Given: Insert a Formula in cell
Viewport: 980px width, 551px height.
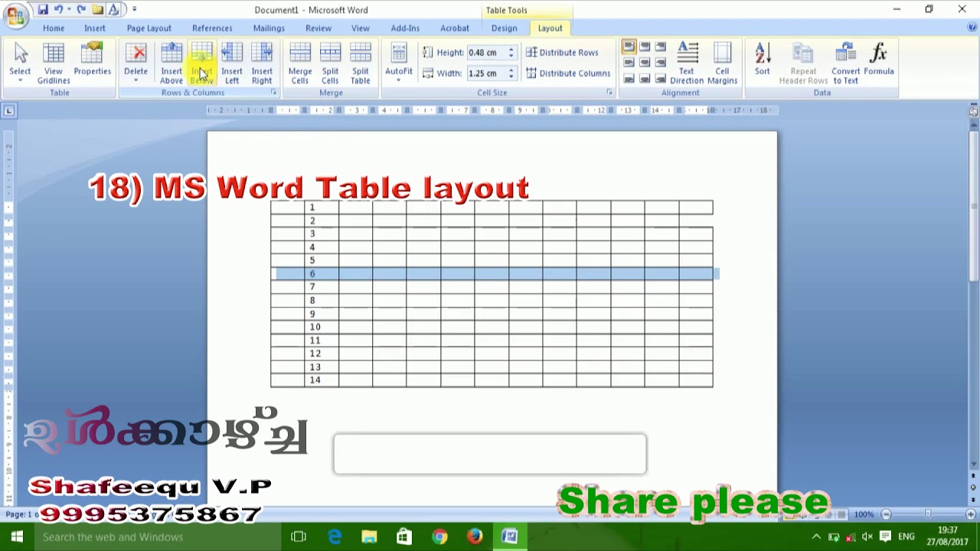Looking at the screenshot, I should pos(879,60).
